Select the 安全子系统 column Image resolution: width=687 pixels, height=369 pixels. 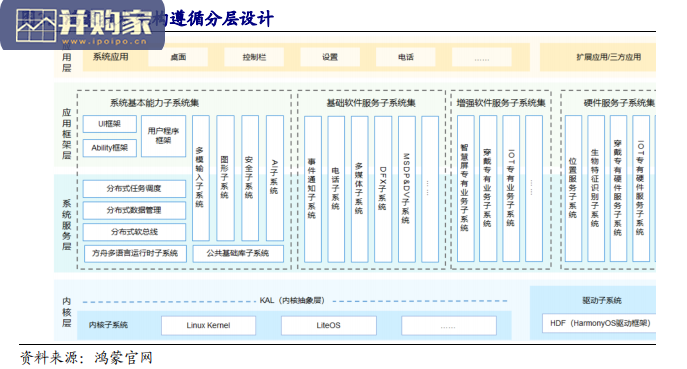pyautogui.click(x=250, y=178)
